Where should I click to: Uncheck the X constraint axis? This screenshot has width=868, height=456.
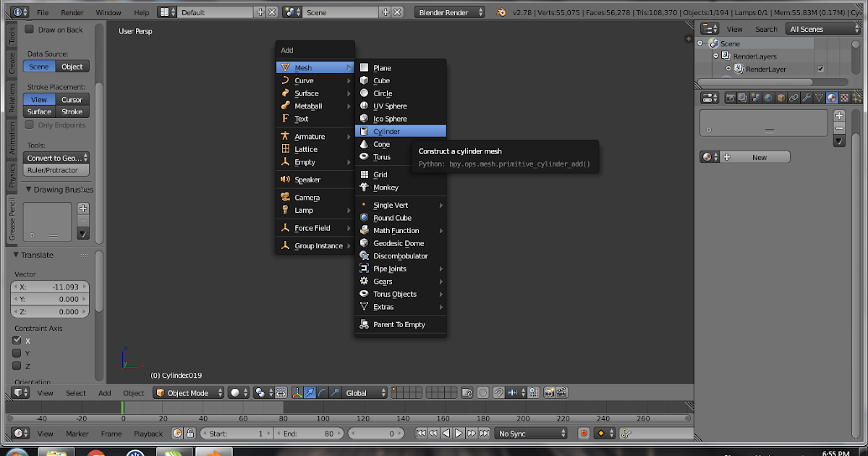tap(17, 340)
